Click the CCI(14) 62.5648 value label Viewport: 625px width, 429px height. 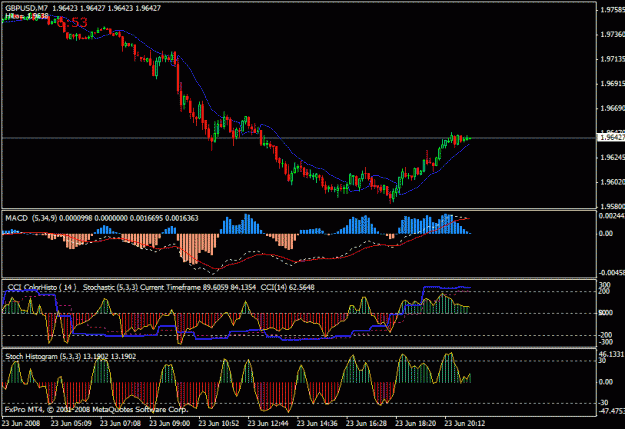(x=287, y=287)
